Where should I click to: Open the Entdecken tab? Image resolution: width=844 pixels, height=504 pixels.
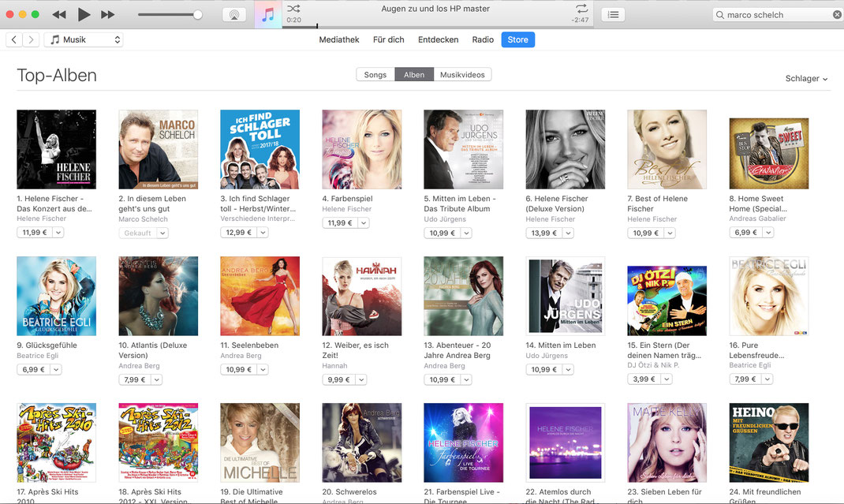[438, 39]
